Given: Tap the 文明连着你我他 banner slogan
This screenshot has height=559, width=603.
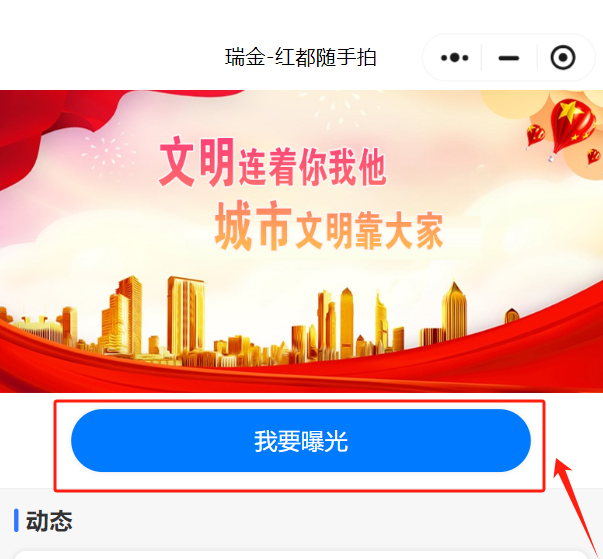Looking at the screenshot, I should 273,162.
